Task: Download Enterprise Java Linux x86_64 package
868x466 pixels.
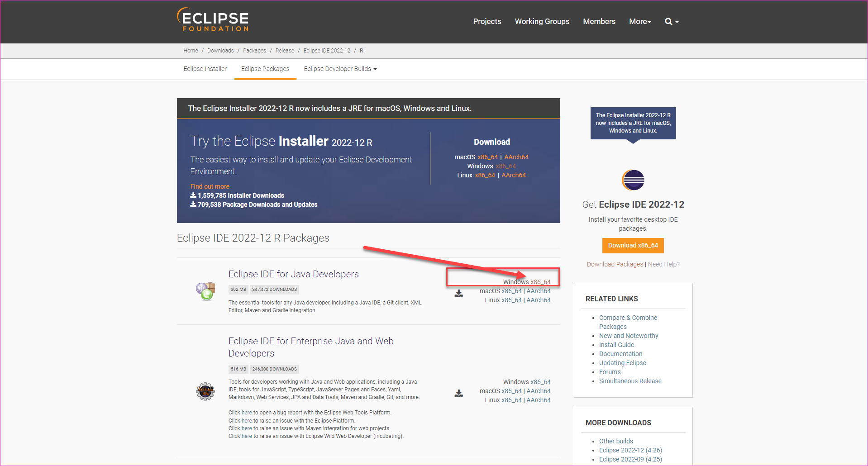Action: coord(511,400)
